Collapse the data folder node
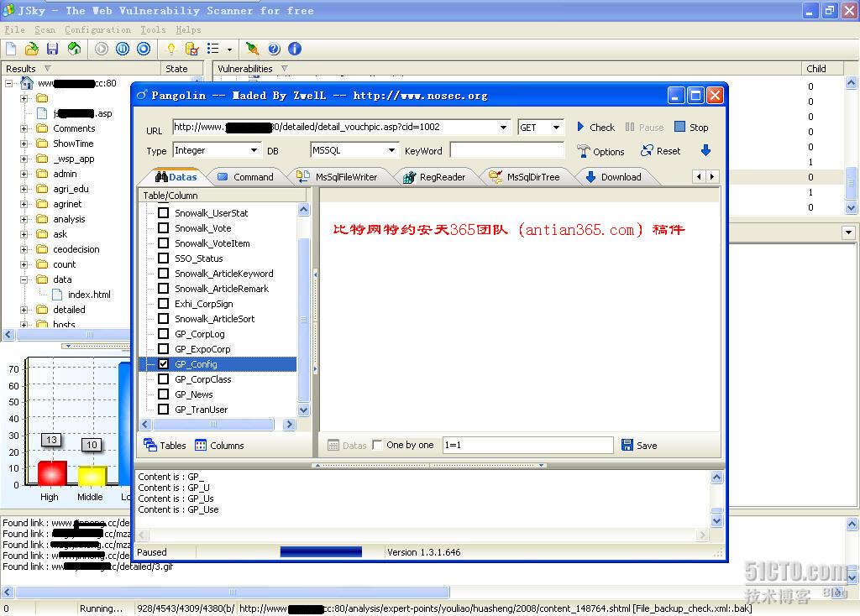 [x=24, y=279]
